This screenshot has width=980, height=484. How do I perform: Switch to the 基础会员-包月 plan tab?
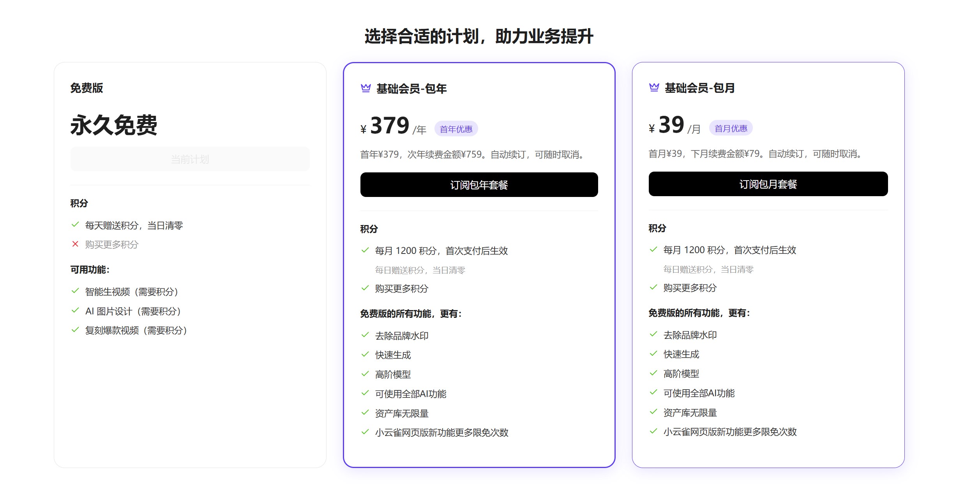(700, 89)
